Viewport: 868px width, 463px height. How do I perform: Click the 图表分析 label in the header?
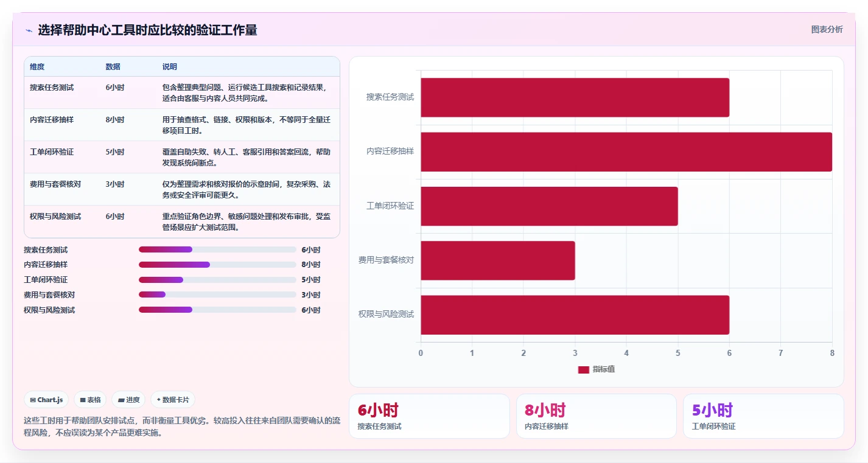827,29
